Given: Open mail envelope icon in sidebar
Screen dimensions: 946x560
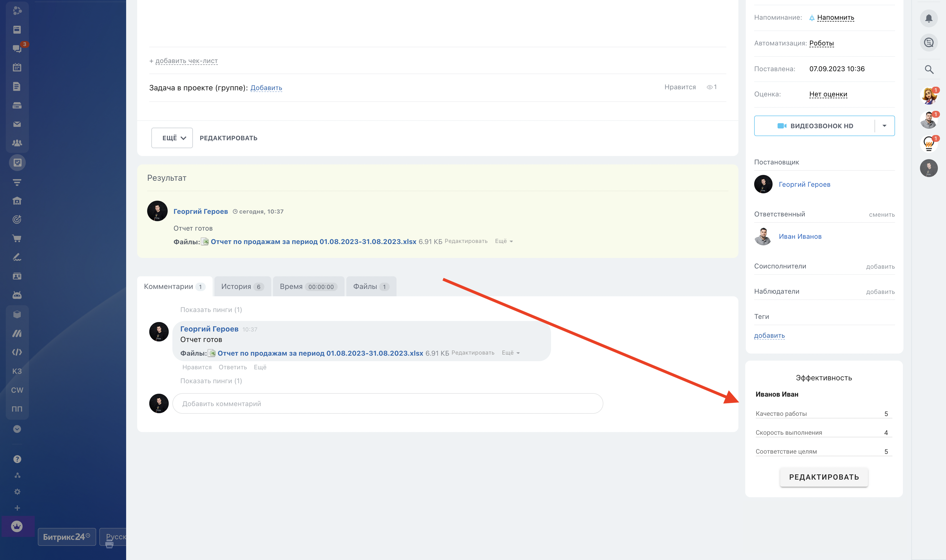Looking at the screenshot, I should pyautogui.click(x=17, y=124).
